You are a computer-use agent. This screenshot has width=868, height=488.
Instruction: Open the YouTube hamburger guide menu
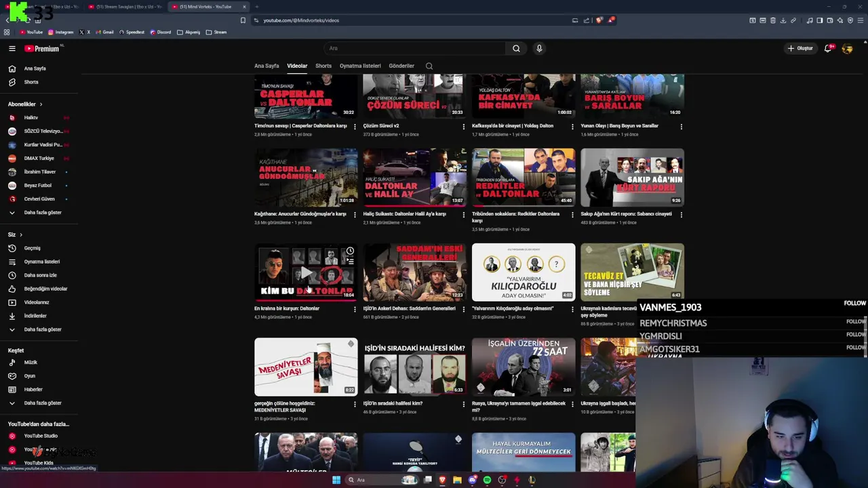pyautogui.click(x=12, y=48)
